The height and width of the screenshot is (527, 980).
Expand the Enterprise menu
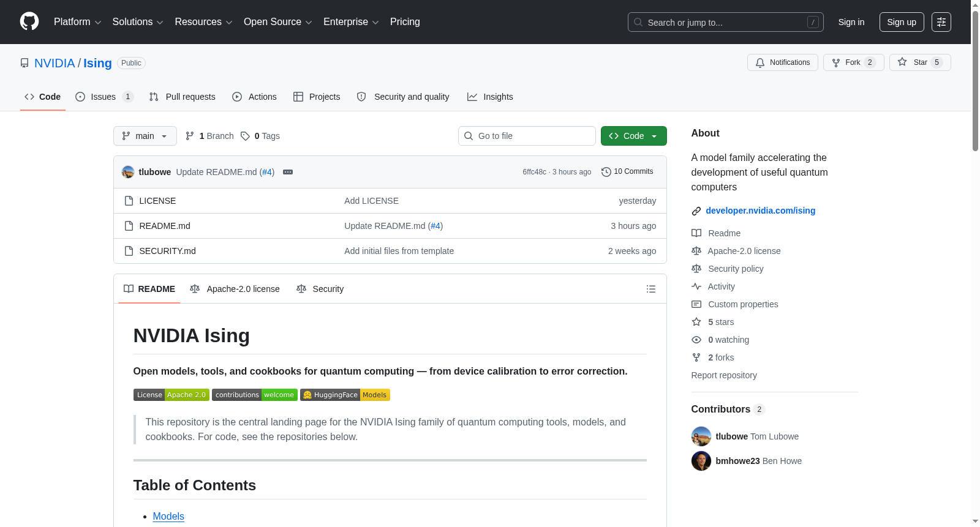pos(351,22)
